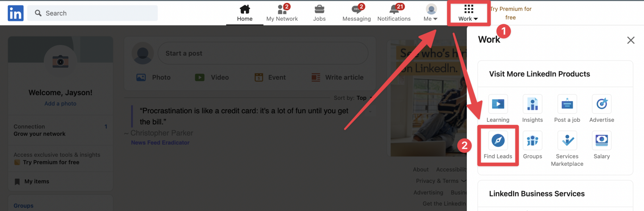644x211 pixels.
Task: Add a Video to post
Action: pyautogui.click(x=212, y=77)
